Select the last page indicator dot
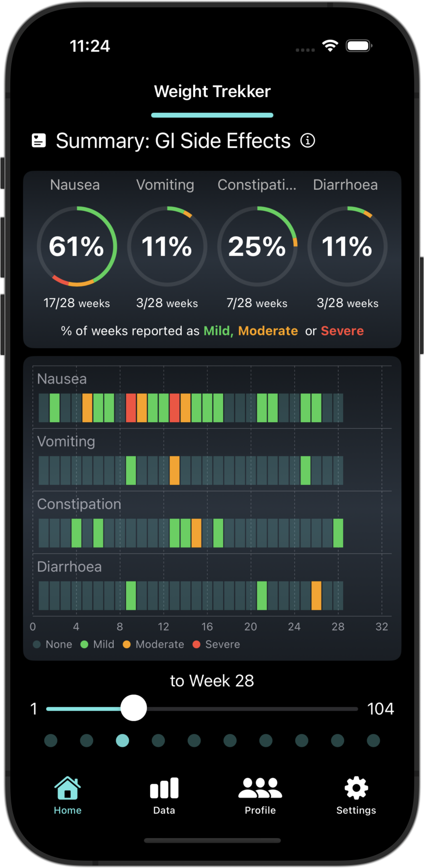Screen dimensions: 424x868 pyautogui.click(x=374, y=740)
